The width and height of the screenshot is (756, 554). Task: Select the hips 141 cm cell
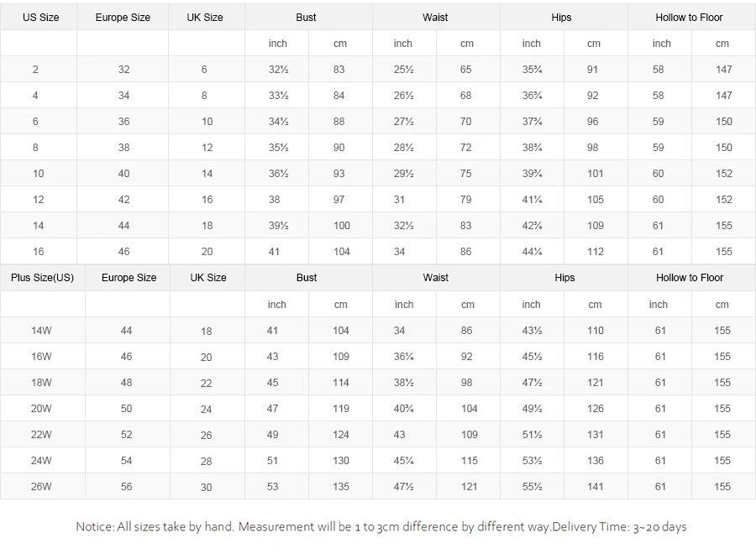pos(596,487)
